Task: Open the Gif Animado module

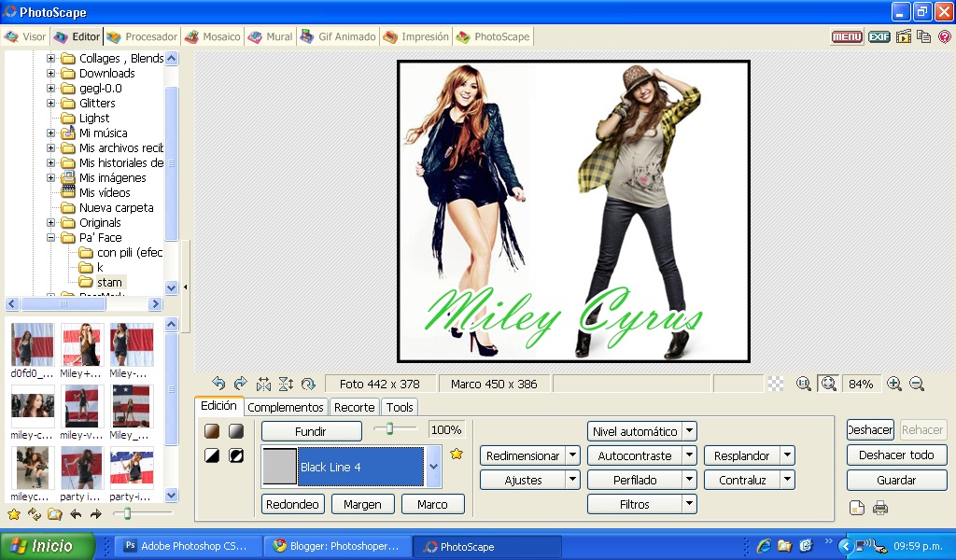Action: (337, 36)
